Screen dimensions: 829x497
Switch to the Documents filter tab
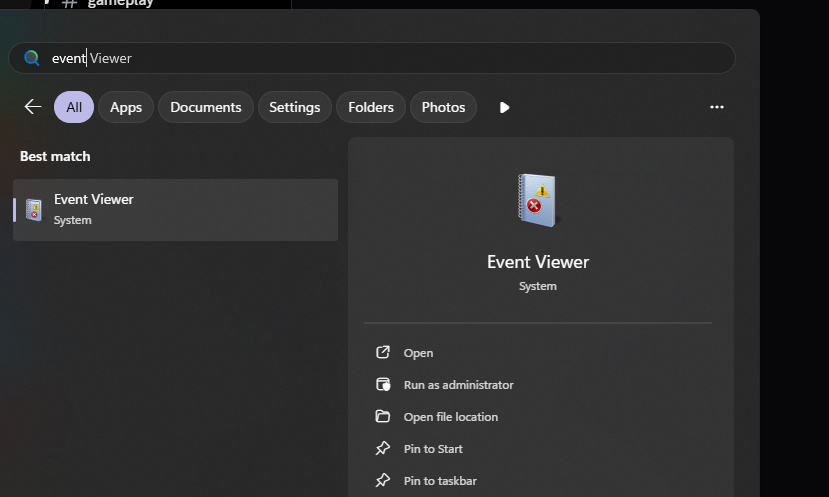click(x=206, y=107)
